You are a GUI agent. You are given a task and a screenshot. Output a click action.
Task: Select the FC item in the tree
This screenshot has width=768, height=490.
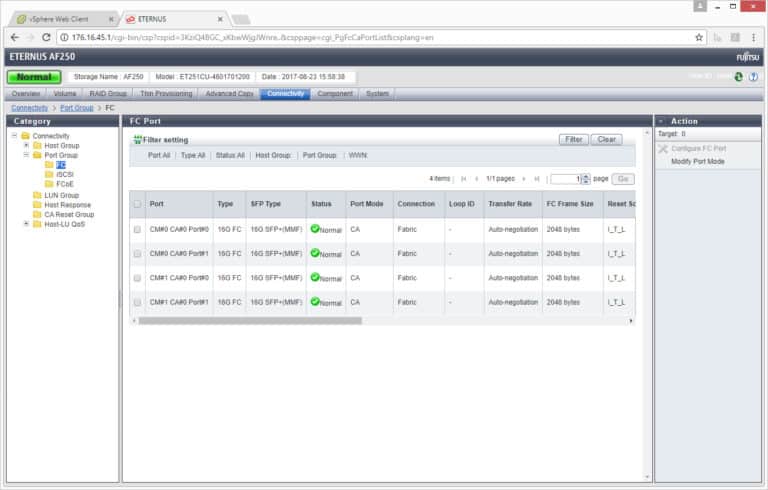pyautogui.click(x=60, y=165)
